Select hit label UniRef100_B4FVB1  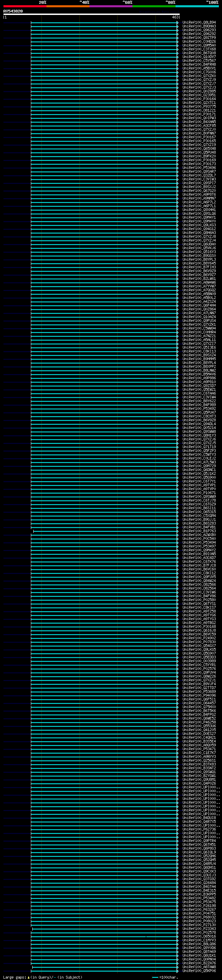coord(199,527)
